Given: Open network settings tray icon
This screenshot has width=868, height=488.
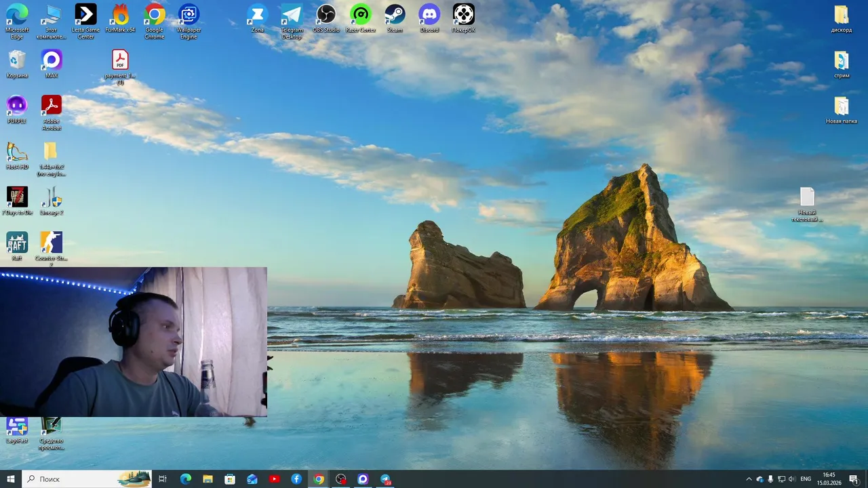Looking at the screenshot, I should (x=781, y=479).
